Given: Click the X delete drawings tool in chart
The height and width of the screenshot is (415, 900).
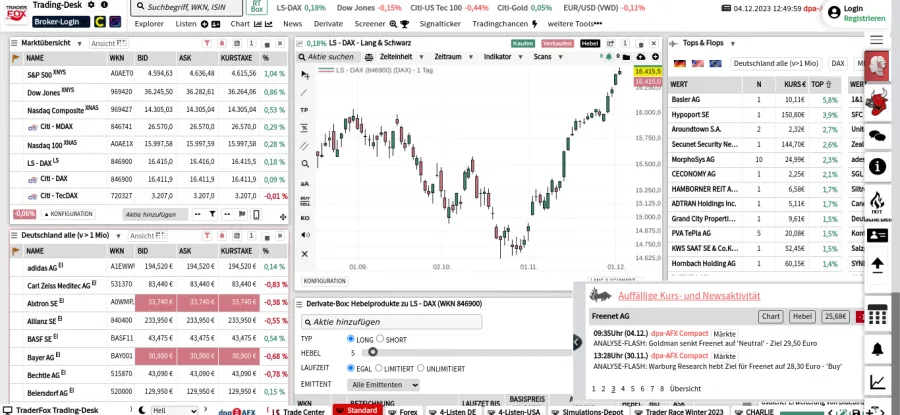Looking at the screenshot, I should 305,254.
